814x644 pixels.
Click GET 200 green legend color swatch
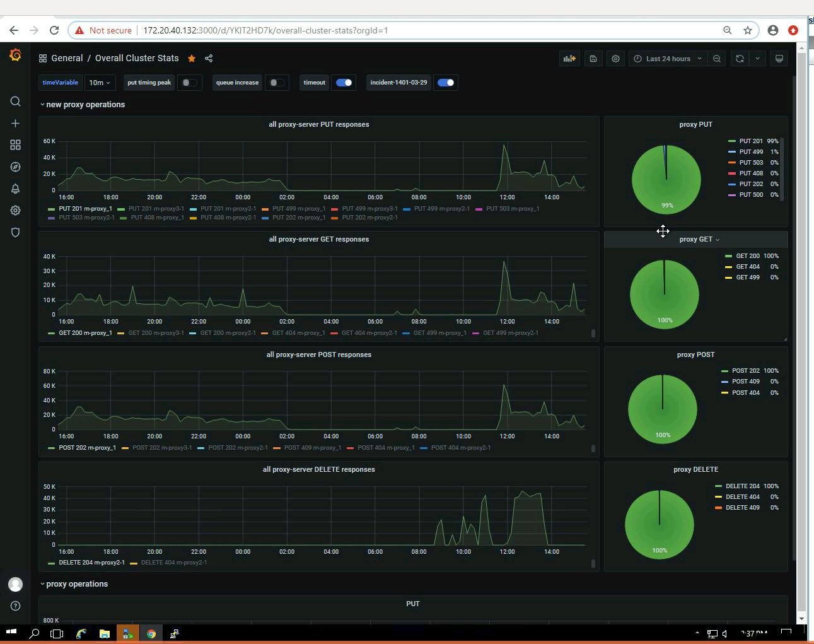pyautogui.click(x=729, y=256)
